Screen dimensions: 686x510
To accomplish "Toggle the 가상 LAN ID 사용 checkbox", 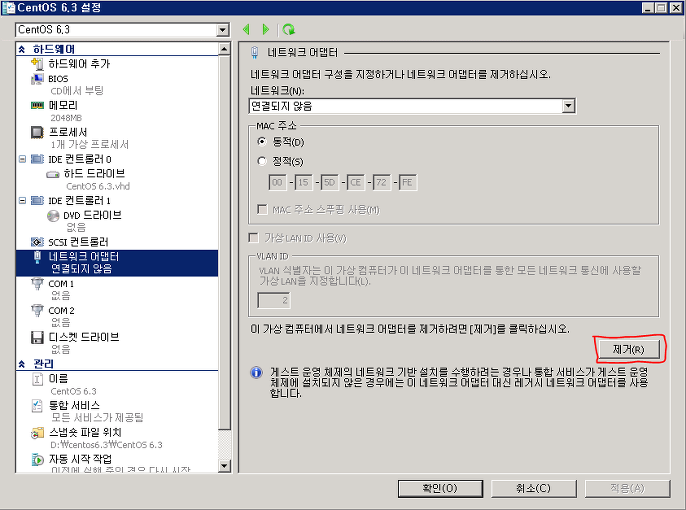I will point(253,238).
